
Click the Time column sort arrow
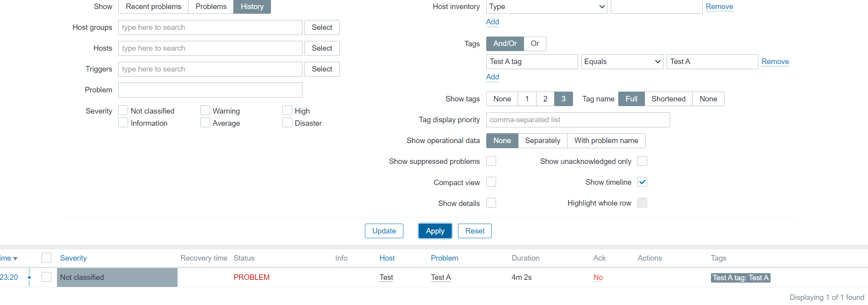point(15,259)
